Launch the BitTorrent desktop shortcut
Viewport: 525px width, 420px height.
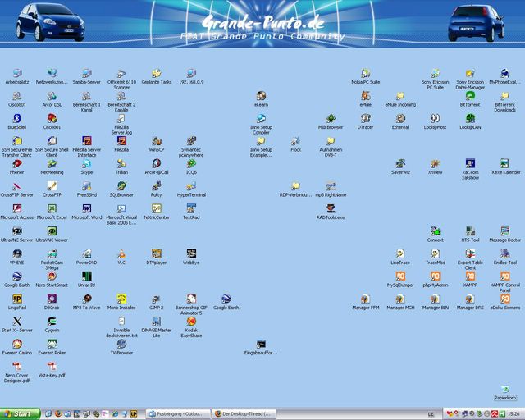pyautogui.click(x=470, y=97)
